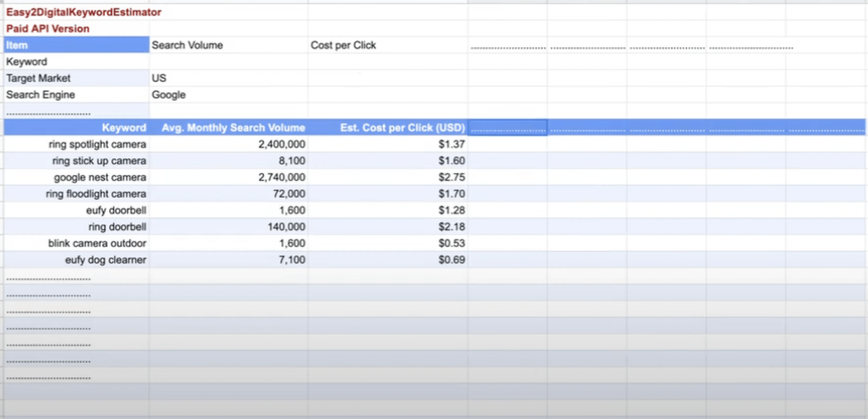Click the 'ring floodlight camera' cell

click(x=77, y=194)
